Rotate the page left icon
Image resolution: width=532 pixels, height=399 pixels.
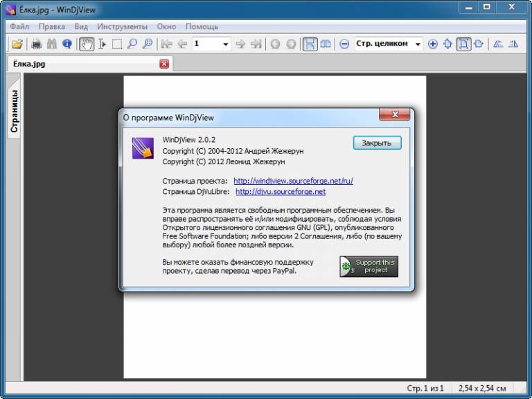click(498, 44)
